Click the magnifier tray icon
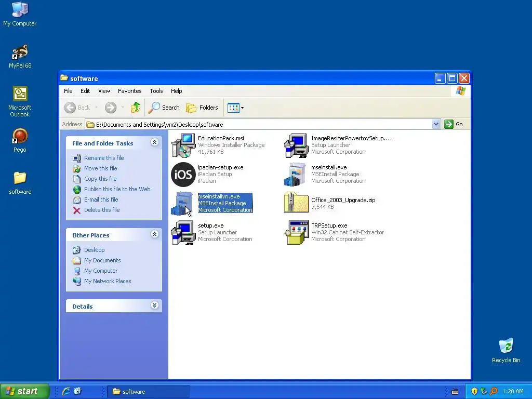The width and height of the screenshot is (532, 399). pyautogui.click(x=494, y=391)
